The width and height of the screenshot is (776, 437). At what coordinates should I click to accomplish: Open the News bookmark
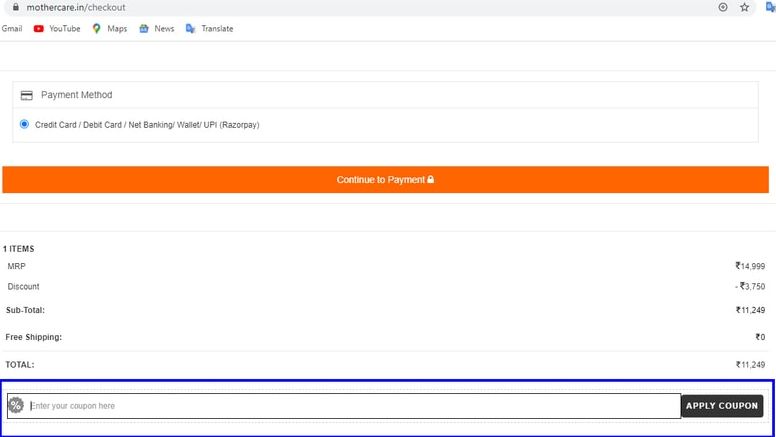(156, 29)
